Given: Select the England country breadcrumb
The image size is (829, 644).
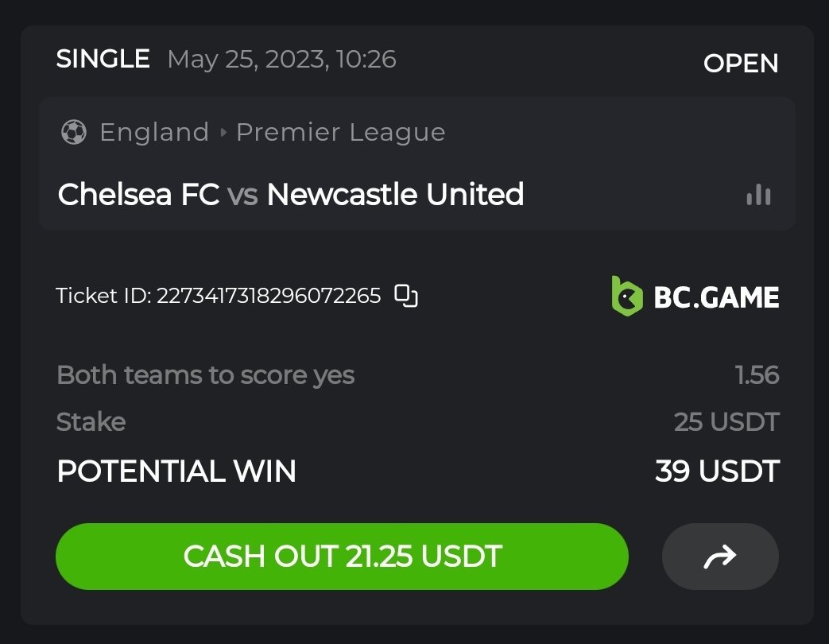Looking at the screenshot, I should [x=154, y=132].
